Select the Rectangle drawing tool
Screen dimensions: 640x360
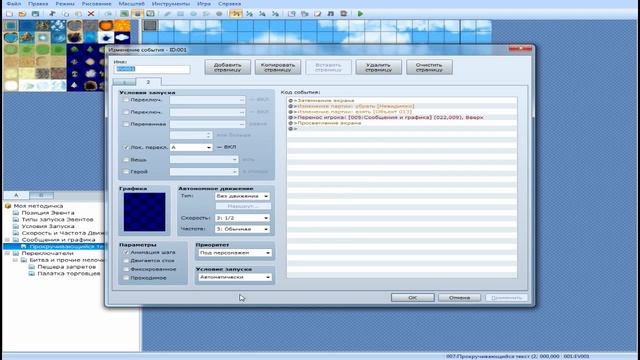[x=180, y=13]
